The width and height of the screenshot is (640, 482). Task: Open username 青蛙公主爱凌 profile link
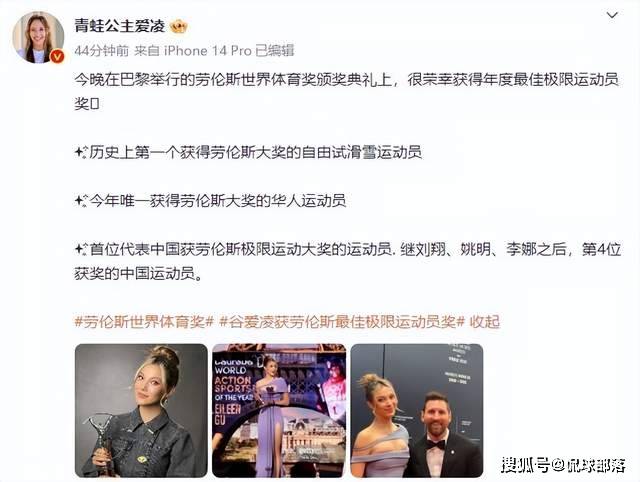coord(120,26)
